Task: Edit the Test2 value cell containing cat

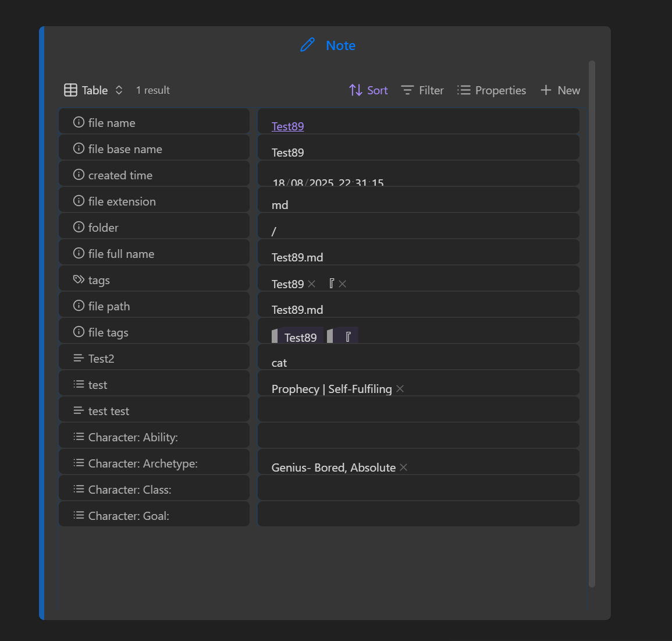Action: pos(418,362)
